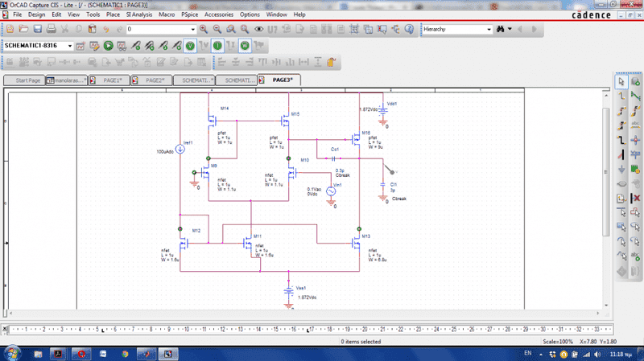Image resolution: width=644 pixels, height=361 pixels.
Task: Open the Hierarchy dropdown list
Action: [x=488, y=30]
